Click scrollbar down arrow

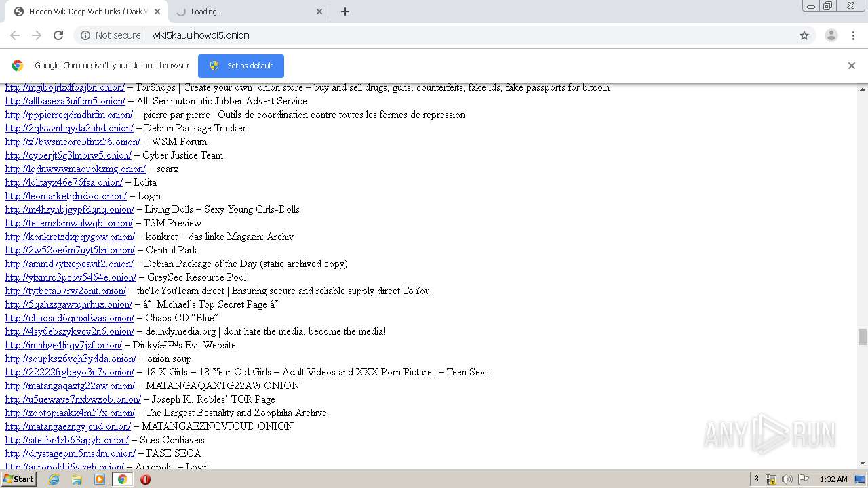point(863,464)
